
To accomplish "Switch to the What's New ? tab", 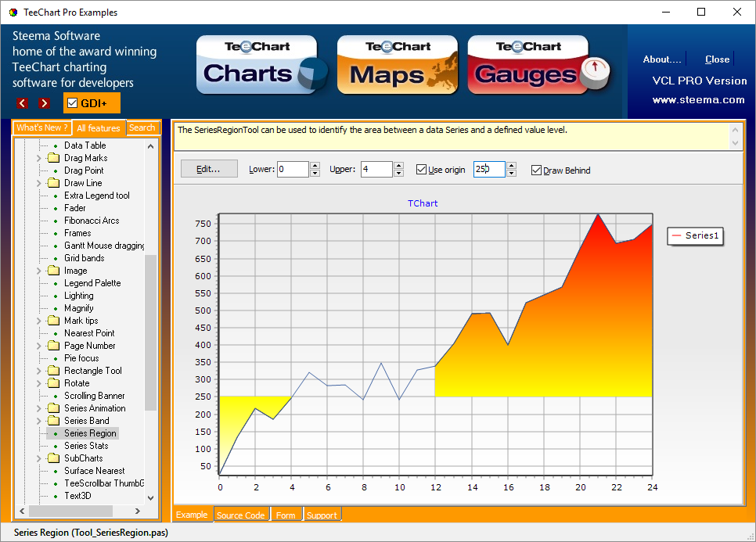I will (42, 127).
